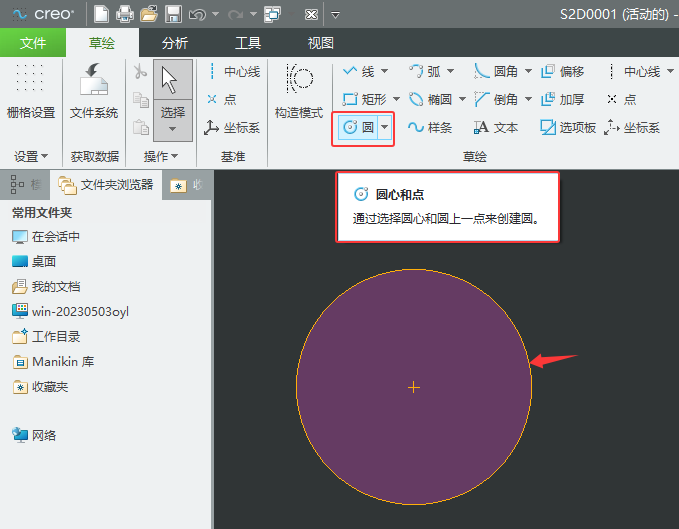Click 中心线 in the 草绘 group
Screen dimensions: 679x529
[633, 71]
